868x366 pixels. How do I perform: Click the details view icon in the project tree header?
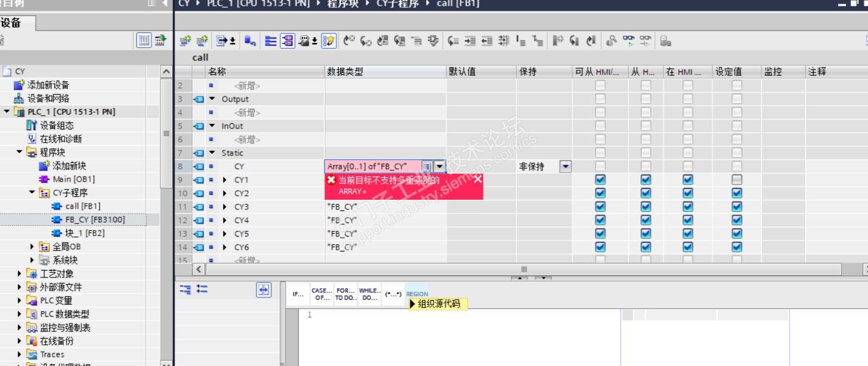144,40
